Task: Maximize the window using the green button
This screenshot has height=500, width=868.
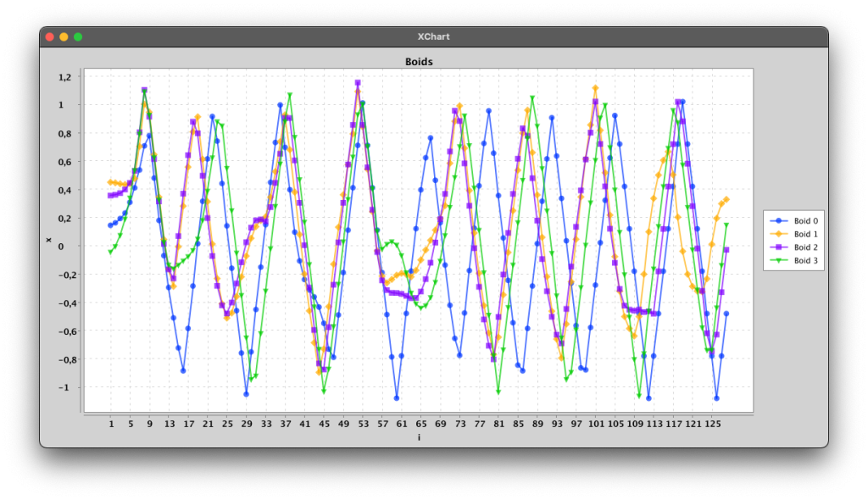Action: 78,36
